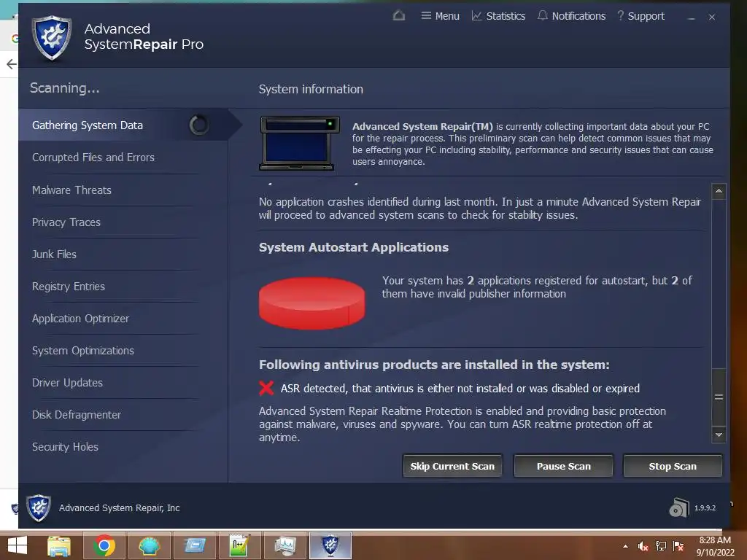
Task: Select Corrupted Files and Errors
Action: pyautogui.click(x=93, y=157)
